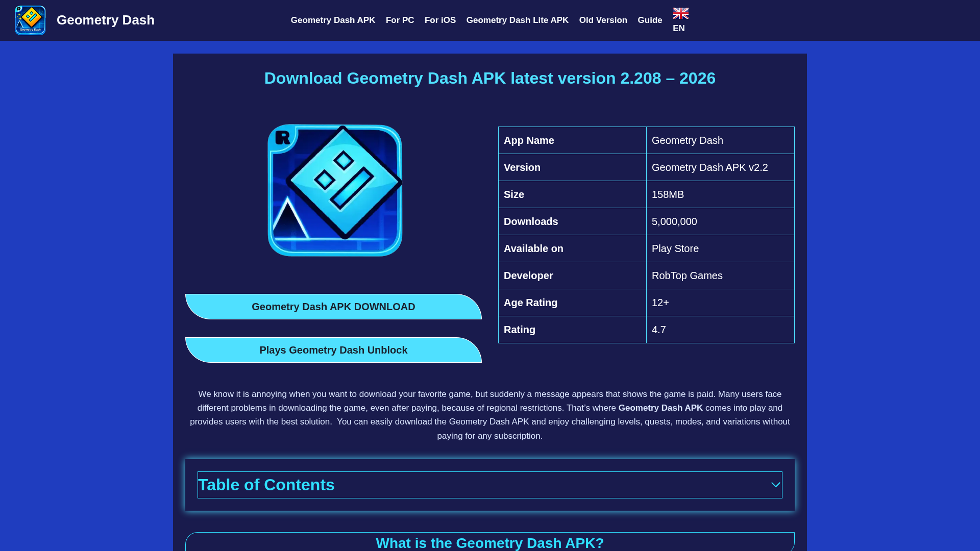The image size is (980, 551).
Task: Click the "4.7" rating value
Action: point(720,330)
